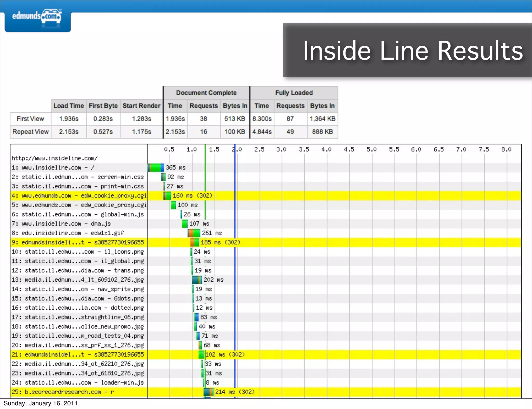Click the 0.5 second timeline tick
This screenshot has width=532, height=409.
click(x=169, y=149)
